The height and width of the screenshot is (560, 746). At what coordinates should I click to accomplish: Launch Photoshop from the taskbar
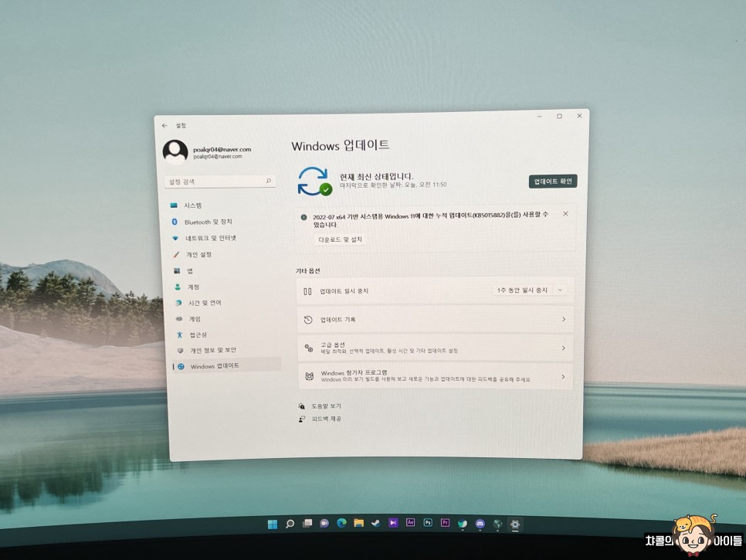point(428,522)
